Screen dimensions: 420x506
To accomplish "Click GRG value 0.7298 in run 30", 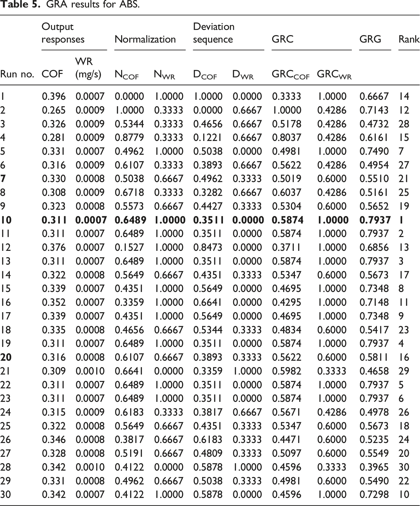I will 374,494.
